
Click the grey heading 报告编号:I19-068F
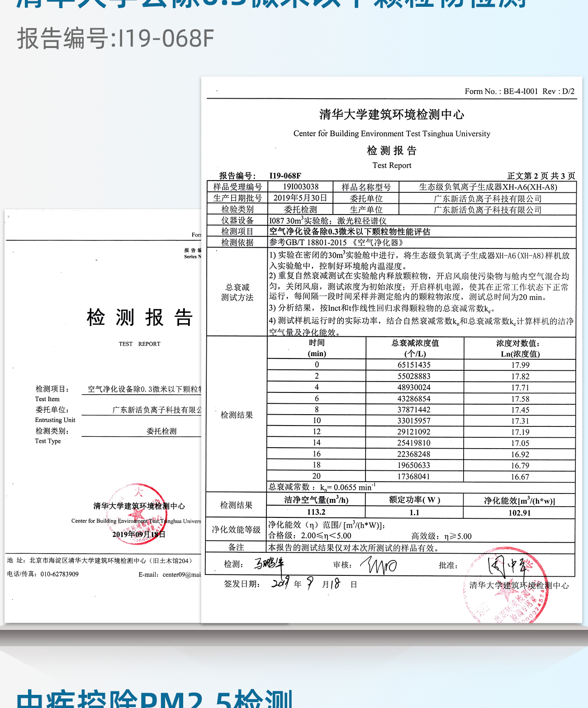point(115,38)
